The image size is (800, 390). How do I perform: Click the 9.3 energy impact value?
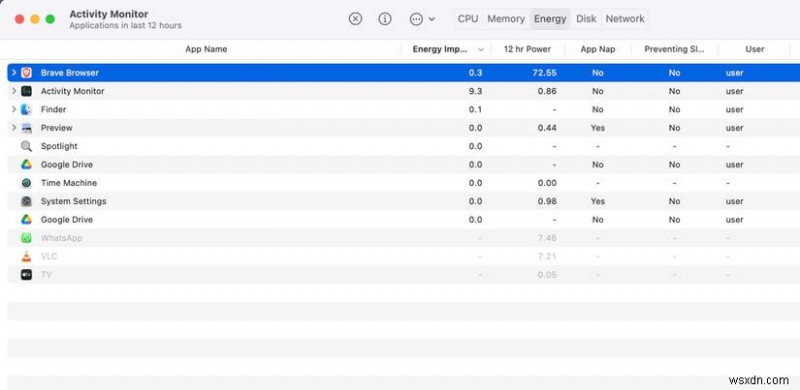(x=476, y=91)
